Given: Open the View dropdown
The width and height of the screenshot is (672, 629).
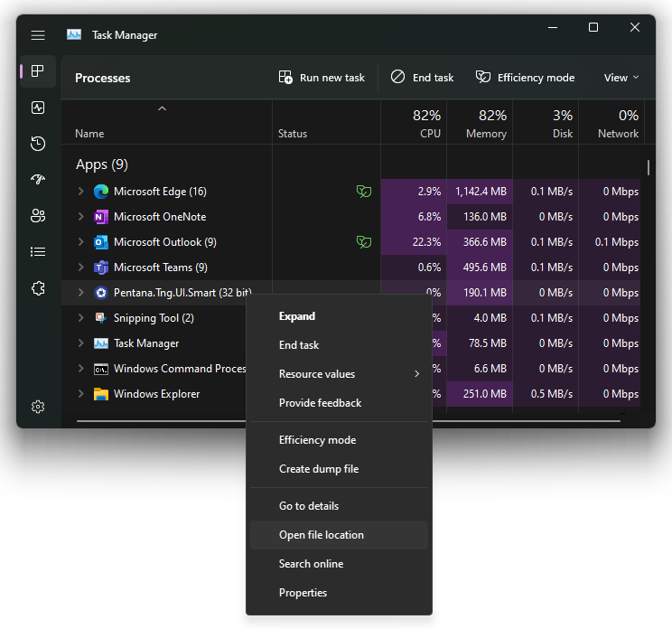Looking at the screenshot, I should (621, 78).
